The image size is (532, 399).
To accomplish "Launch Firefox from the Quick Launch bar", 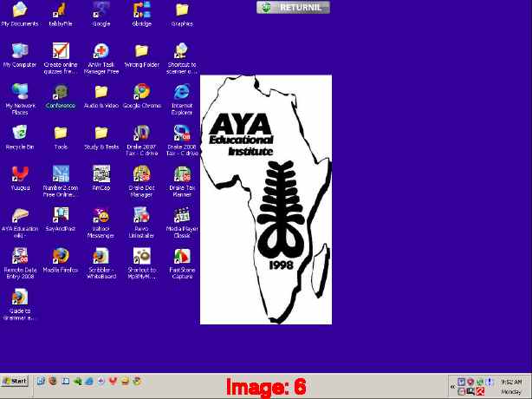I will (x=53, y=381).
